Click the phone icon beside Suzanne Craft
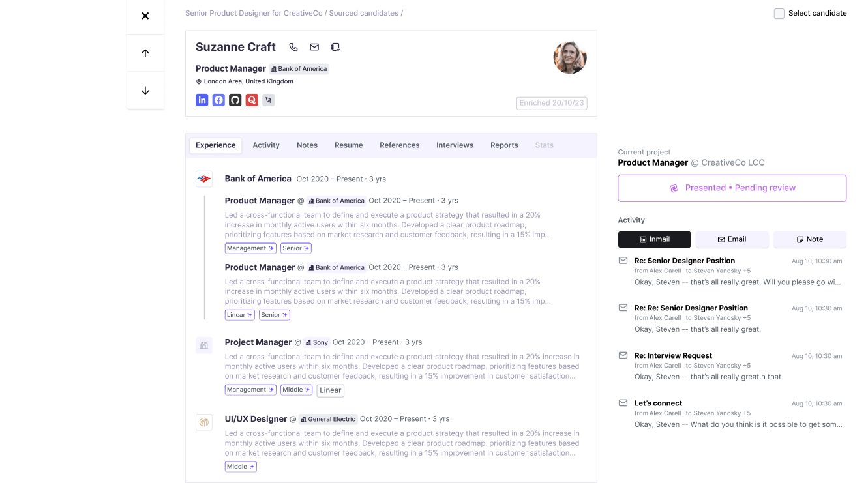This screenshot has width=868, height=483. (293, 47)
